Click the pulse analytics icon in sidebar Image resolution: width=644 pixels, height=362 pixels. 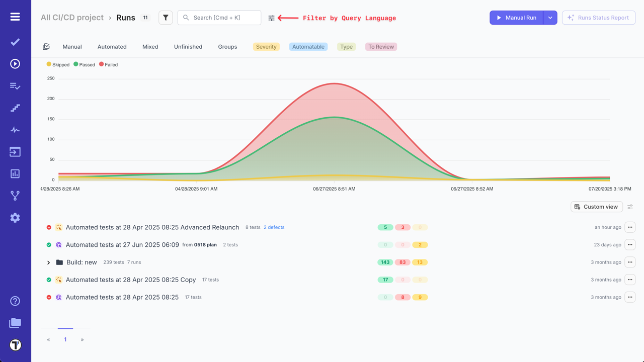pos(15,130)
